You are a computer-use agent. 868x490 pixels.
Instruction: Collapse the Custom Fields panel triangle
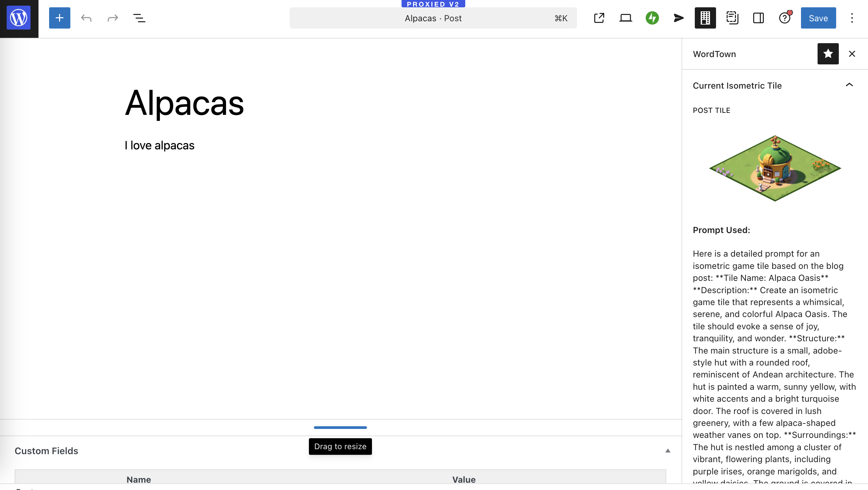tap(668, 450)
